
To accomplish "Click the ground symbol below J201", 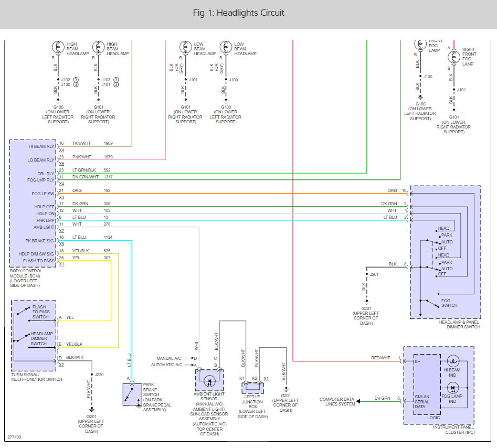I will [366, 302].
